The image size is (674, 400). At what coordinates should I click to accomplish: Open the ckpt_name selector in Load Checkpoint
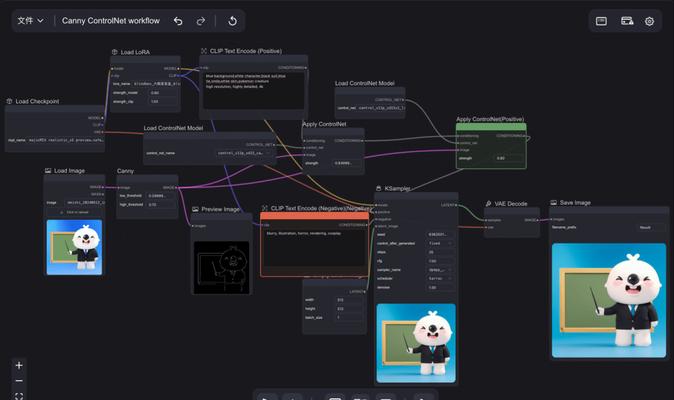coord(55,140)
